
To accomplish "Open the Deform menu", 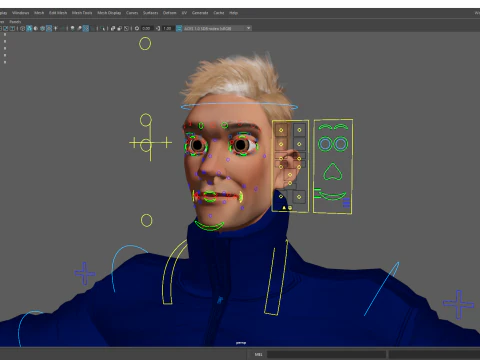I will (x=169, y=13).
